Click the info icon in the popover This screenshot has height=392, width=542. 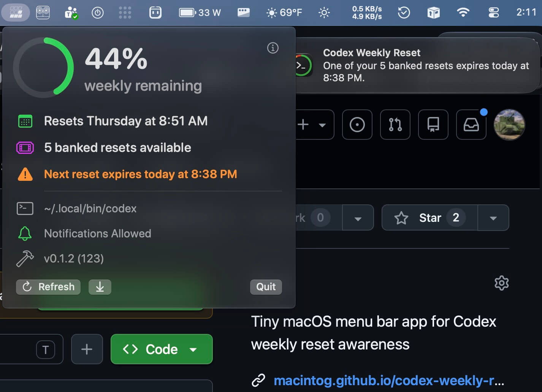pyautogui.click(x=273, y=48)
